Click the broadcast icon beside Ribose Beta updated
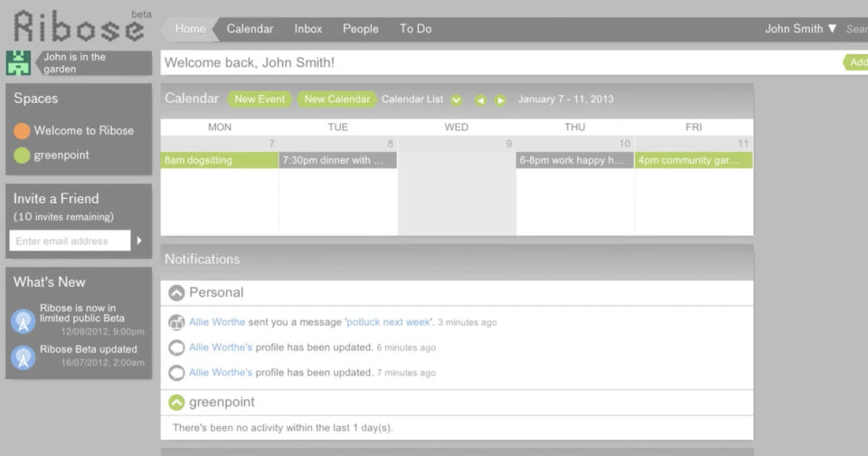868x456 pixels. click(x=24, y=356)
